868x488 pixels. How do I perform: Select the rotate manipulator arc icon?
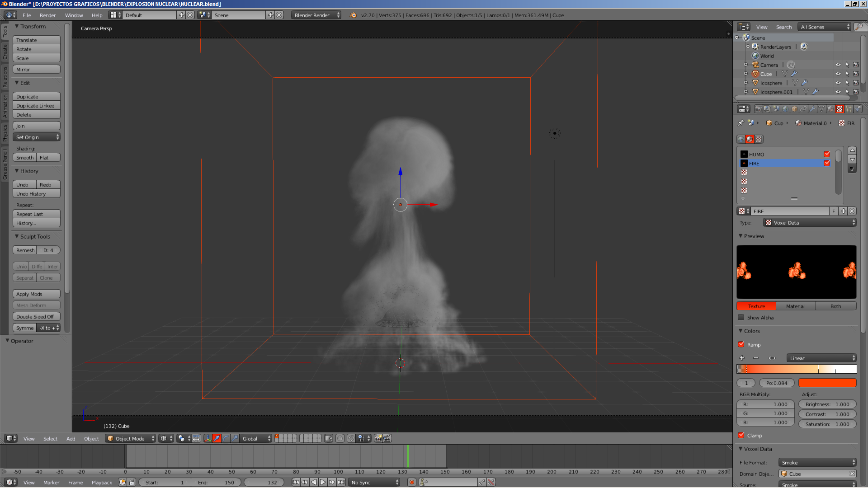coord(226,438)
